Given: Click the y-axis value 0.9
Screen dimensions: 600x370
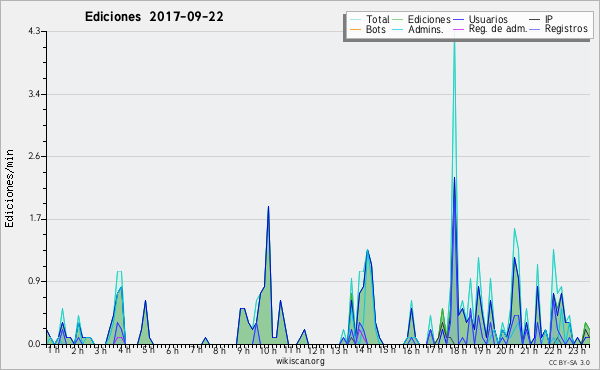Looking at the screenshot, I should click(34, 282).
